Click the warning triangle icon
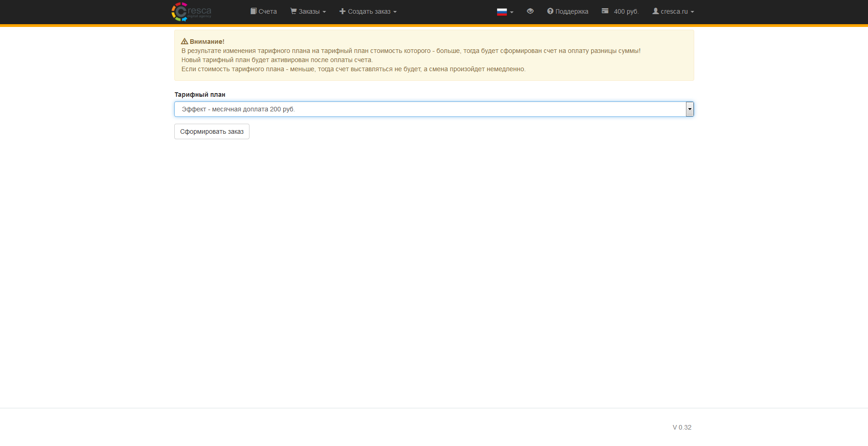The image size is (868, 446). tap(185, 41)
